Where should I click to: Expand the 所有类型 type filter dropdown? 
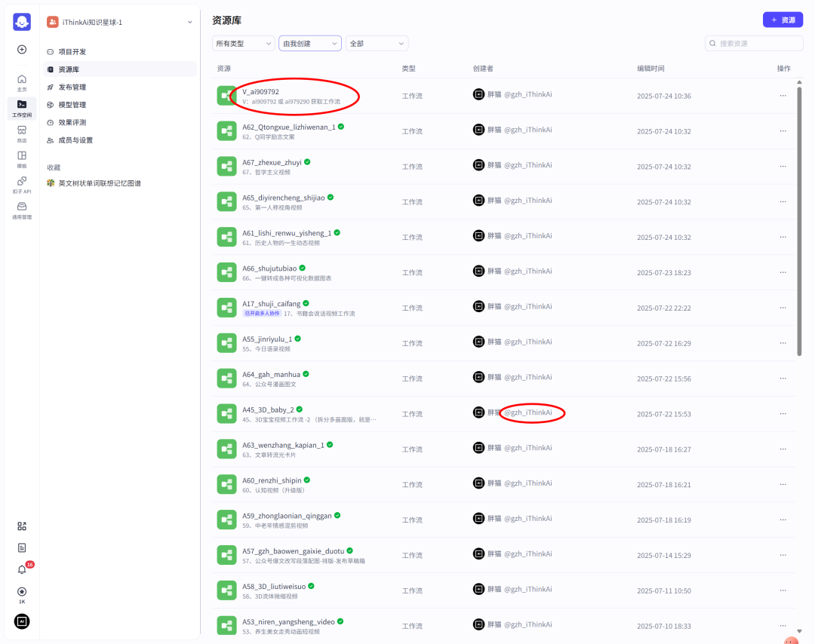pyautogui.click(x=244, y=44)
